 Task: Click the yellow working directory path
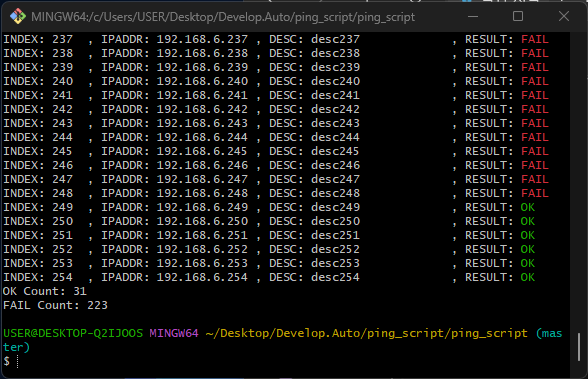(x=367, y=333)
